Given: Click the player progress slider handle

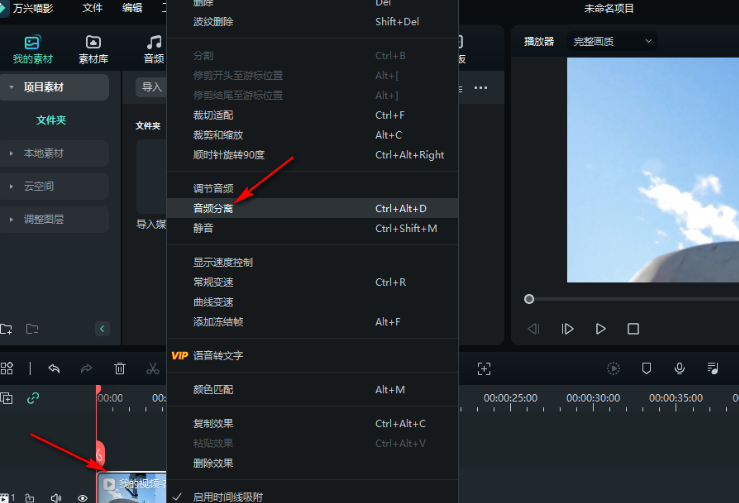Looking at the screenshot, I should [x=529, y=299].
